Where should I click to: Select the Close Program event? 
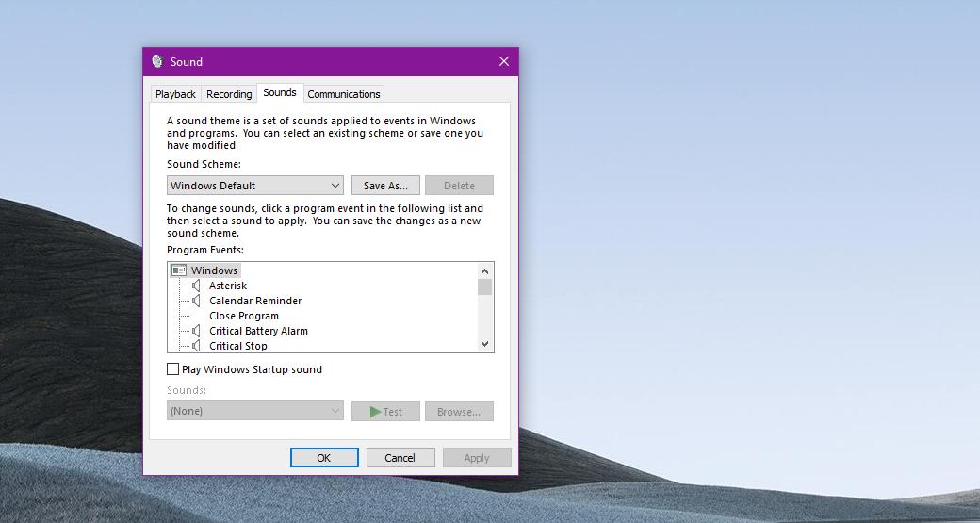pyautogui.click(x=244, y=316)
